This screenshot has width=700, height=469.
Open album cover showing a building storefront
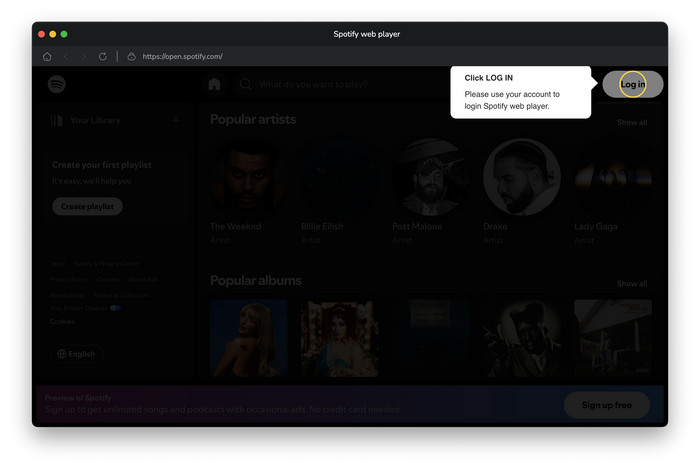pos(613,338)
